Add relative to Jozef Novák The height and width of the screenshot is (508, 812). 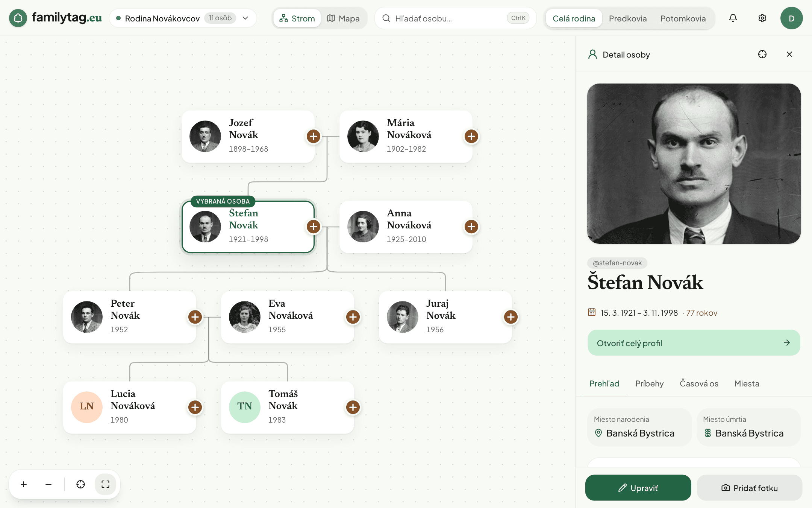(x=314, y=136)
